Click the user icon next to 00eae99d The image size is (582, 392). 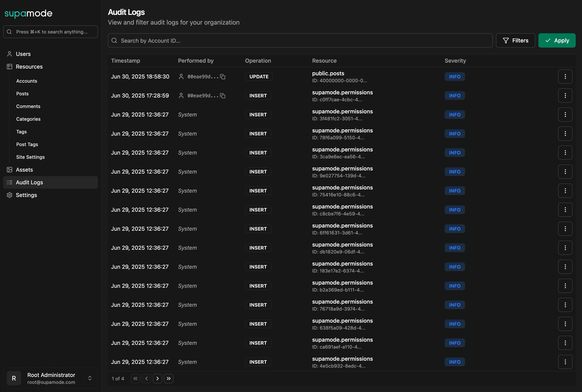click(x=181, y=76)
